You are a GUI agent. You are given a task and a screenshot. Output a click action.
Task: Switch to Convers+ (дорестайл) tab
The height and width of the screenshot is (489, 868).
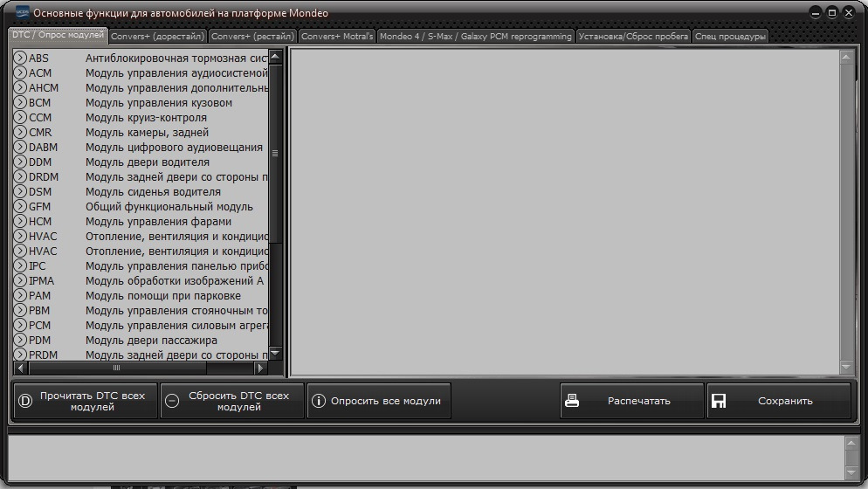pos(158,36)
